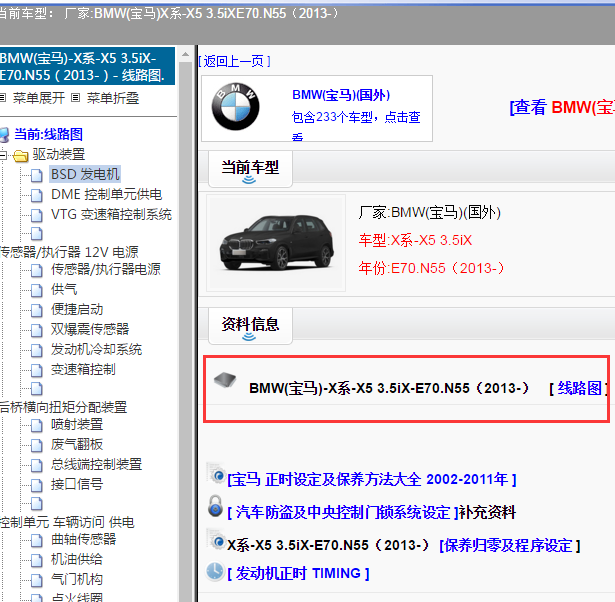Open BMW(宝马)(国外) brand link
The width and height of the screenshot is (615, 602).
coord(341,95)
